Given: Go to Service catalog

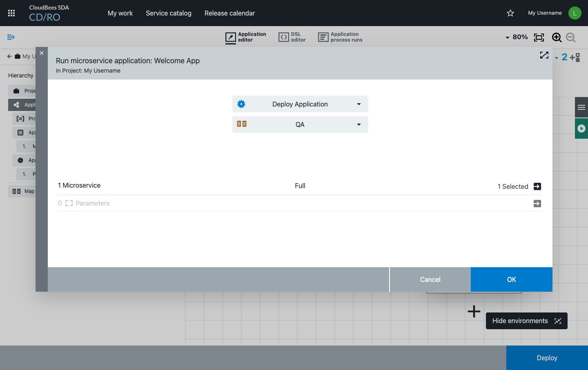Looking at the screenshot, I should click(x=168, y=13).
